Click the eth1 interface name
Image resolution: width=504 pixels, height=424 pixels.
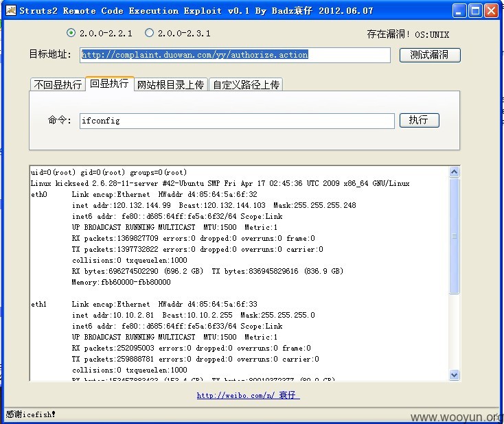click(x=39, y=304)
